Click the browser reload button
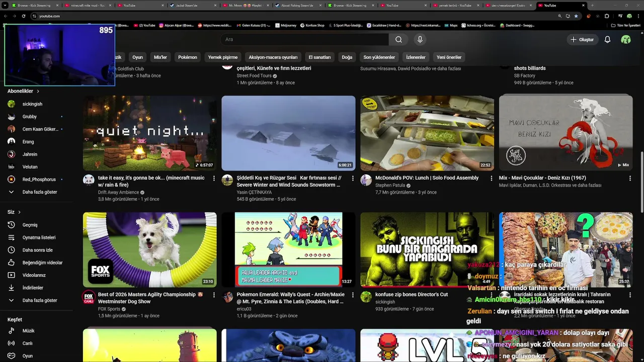 [24, 16]
